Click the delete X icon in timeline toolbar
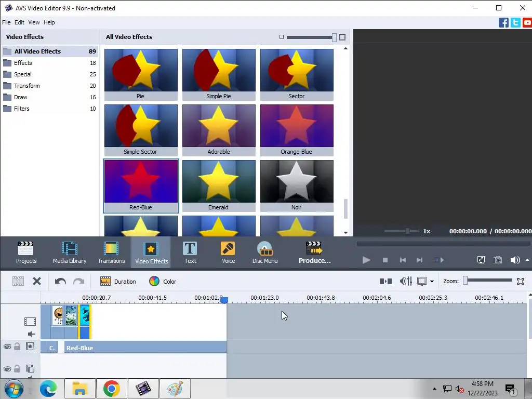532x399 pixels. [x=37, y=281]
